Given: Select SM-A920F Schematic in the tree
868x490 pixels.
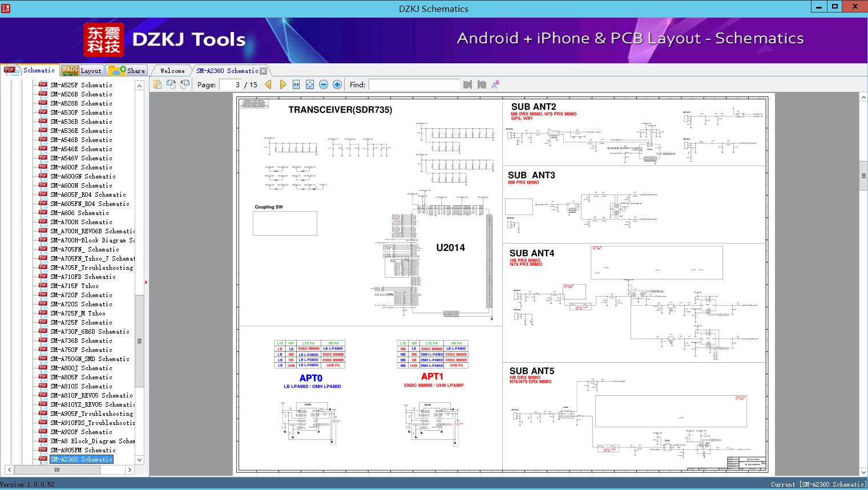Looking at the screenshot, I should tap(81, 432).
